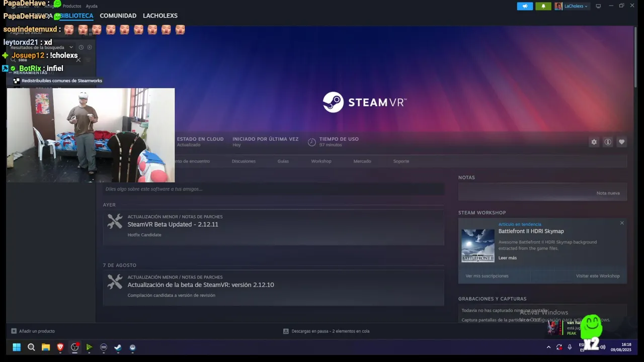This screenshot has width=644, height=362.
Task: Open the Guías tab
Action: (283, 161)
